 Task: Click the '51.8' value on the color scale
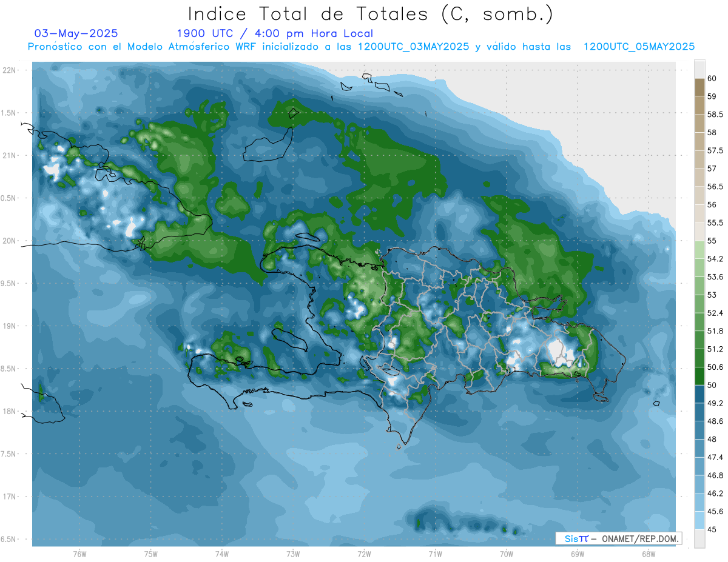pyautogui.click(x=715, y=331)
